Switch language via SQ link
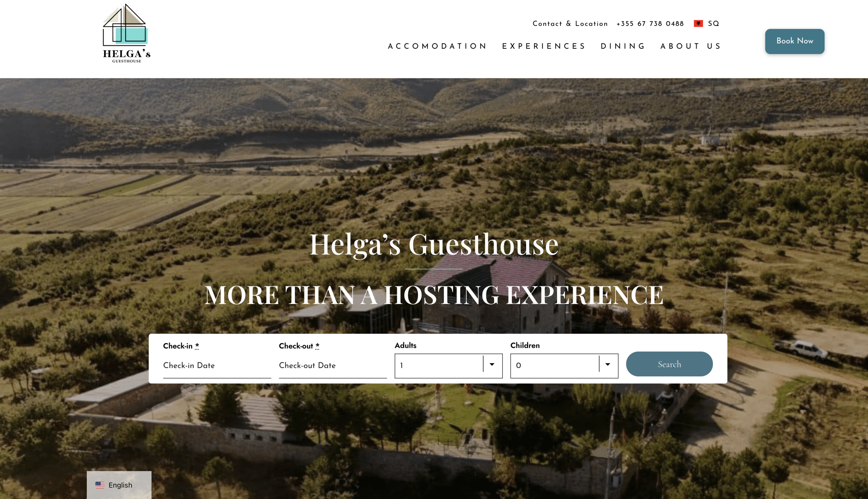 713,24
